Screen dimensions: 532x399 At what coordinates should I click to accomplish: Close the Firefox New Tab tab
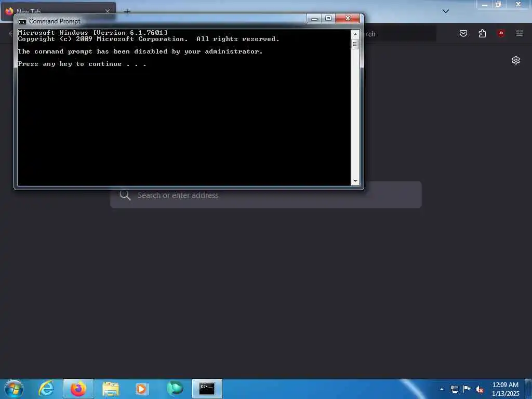pos(107,11)
